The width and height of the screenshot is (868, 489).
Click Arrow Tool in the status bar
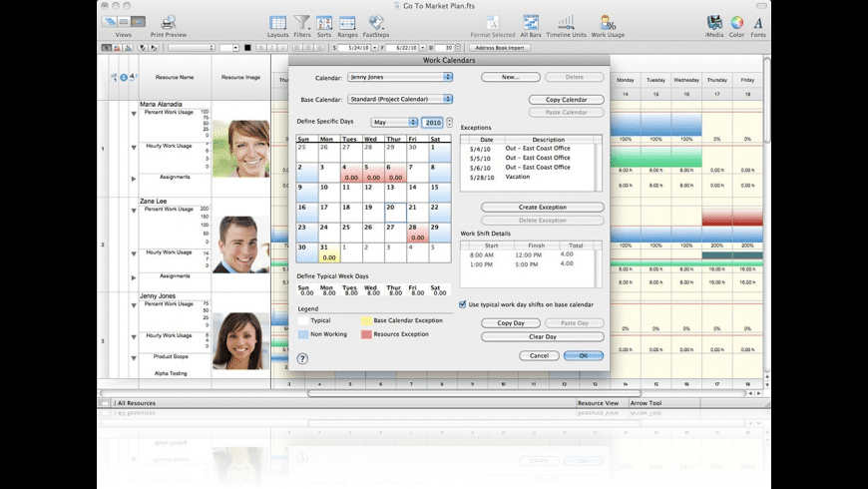click(646, 403)
